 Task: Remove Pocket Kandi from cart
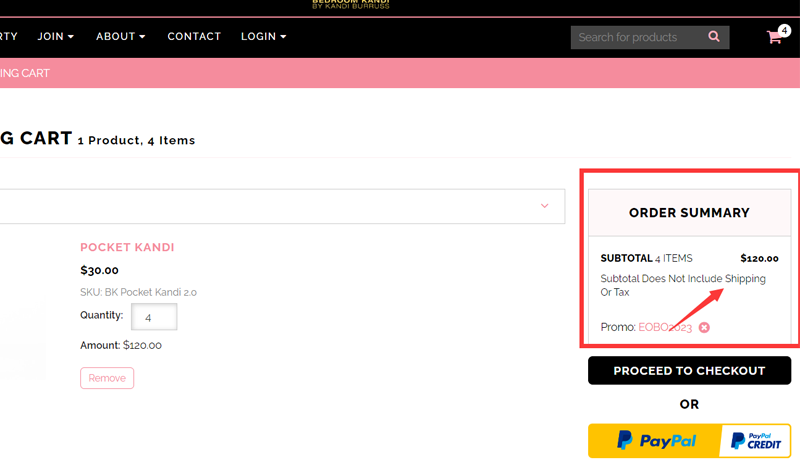click(x=107, y=378)
